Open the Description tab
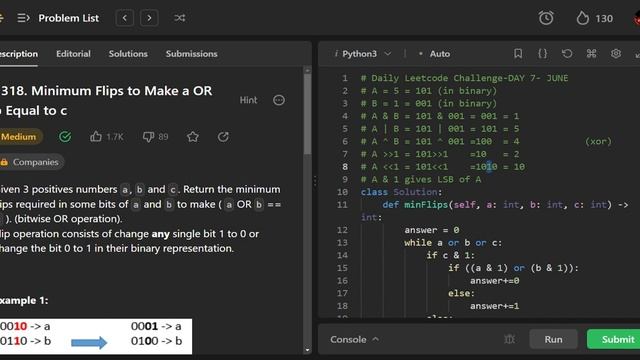The width and height of the screenshot is (640, 360). 18,53
